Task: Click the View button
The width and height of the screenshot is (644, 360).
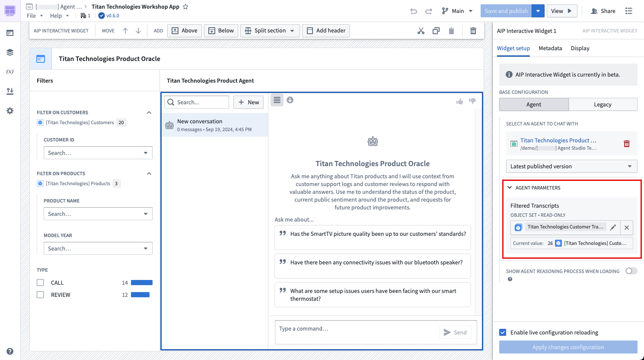Action: pos(562,11)
